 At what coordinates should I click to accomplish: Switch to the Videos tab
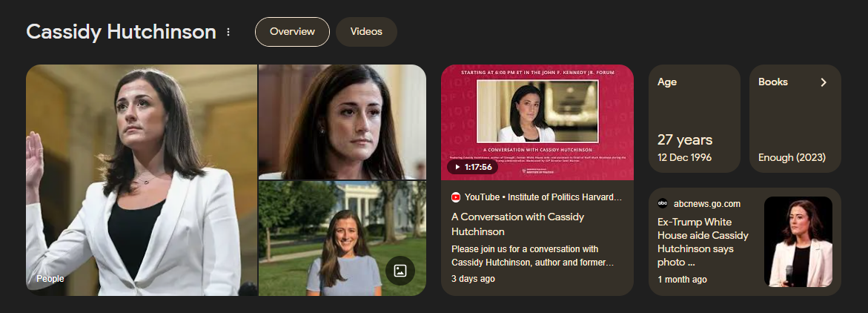click(366, 32)
